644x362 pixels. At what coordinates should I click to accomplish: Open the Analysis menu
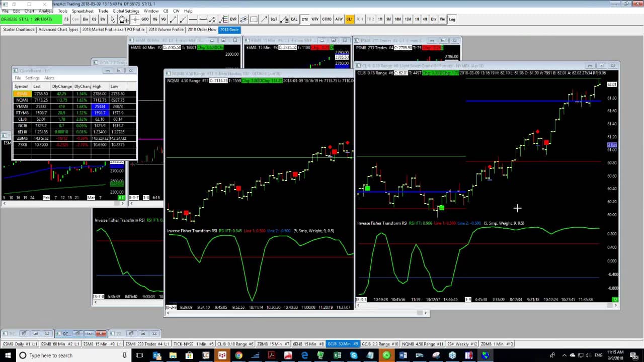[46, 11]
